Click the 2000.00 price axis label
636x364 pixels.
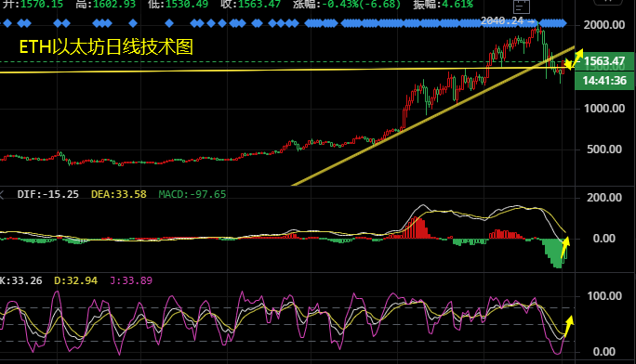tap(604, 25)
